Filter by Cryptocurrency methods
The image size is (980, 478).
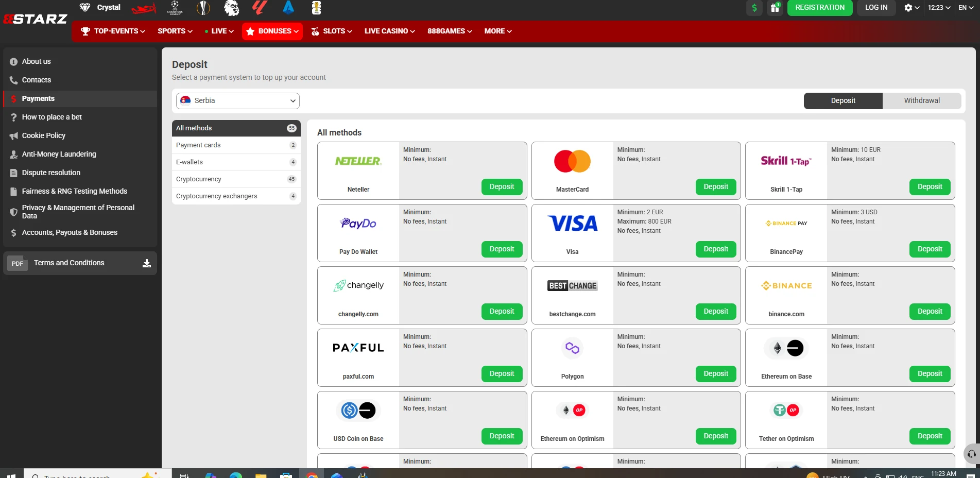tap(236, 179)
